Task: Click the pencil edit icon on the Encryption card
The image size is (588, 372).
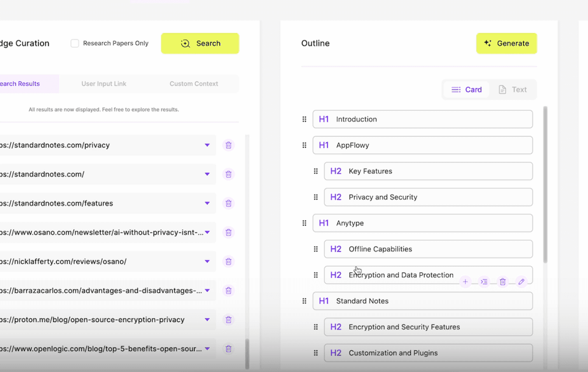Action: [x=521, y=282]
